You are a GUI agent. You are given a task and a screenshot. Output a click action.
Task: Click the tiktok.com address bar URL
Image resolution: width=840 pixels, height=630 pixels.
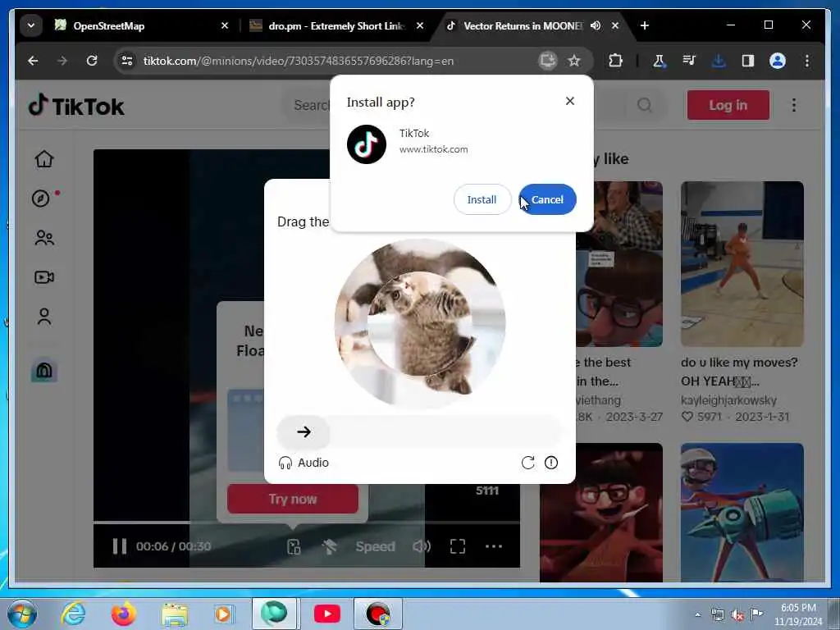point(299,61)
